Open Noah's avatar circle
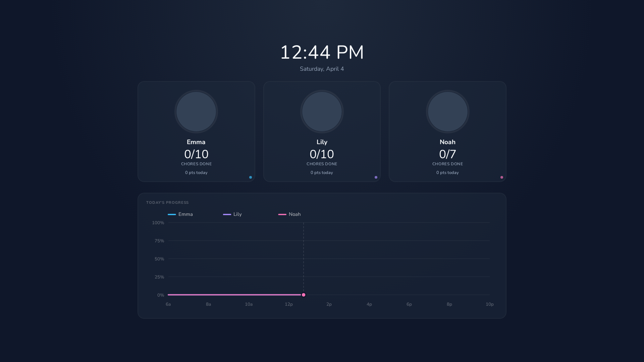 point(448,112)
